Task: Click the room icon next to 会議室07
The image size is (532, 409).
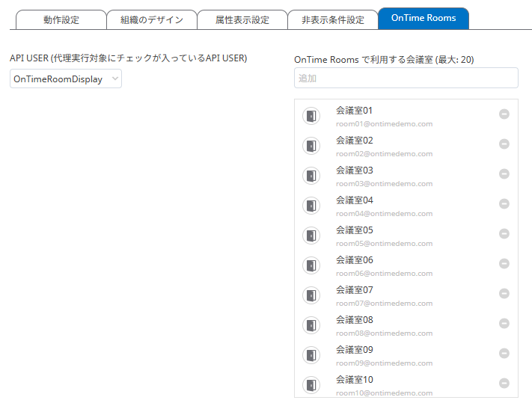Action: (311, 295)
